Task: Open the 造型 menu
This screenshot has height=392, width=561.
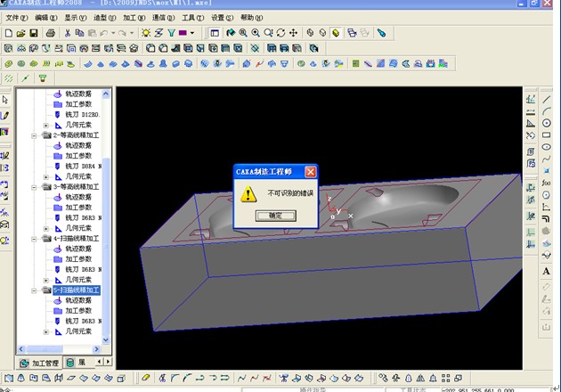Action: 104,18
